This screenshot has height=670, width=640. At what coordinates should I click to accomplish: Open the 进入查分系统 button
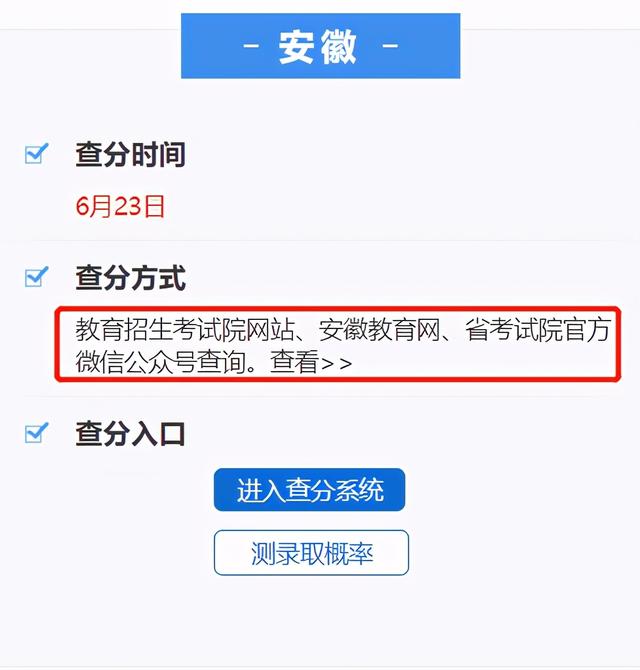click(x=309, y=490)
